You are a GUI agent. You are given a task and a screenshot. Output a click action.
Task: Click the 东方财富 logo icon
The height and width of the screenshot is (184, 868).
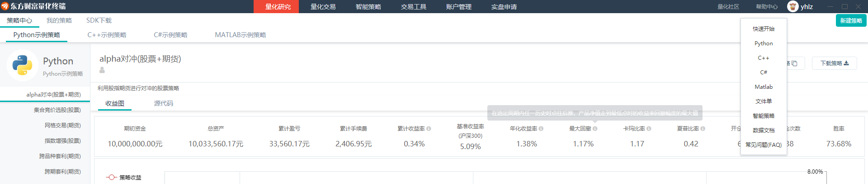pyautogui.click(x=5, y=6)
